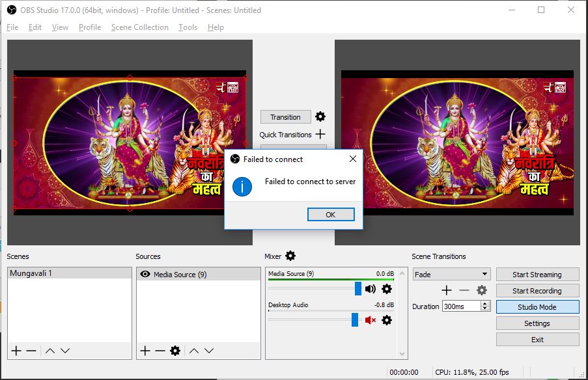Click the preview image in left pane

tap(130, 142)
